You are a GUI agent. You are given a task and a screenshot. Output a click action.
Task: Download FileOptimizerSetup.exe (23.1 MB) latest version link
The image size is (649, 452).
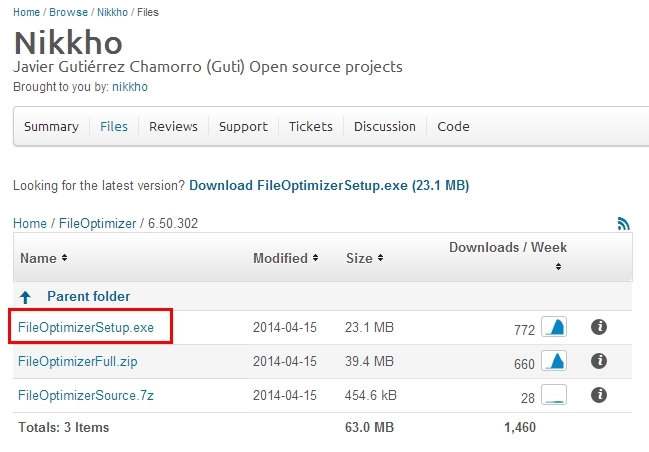click(329, 185)
